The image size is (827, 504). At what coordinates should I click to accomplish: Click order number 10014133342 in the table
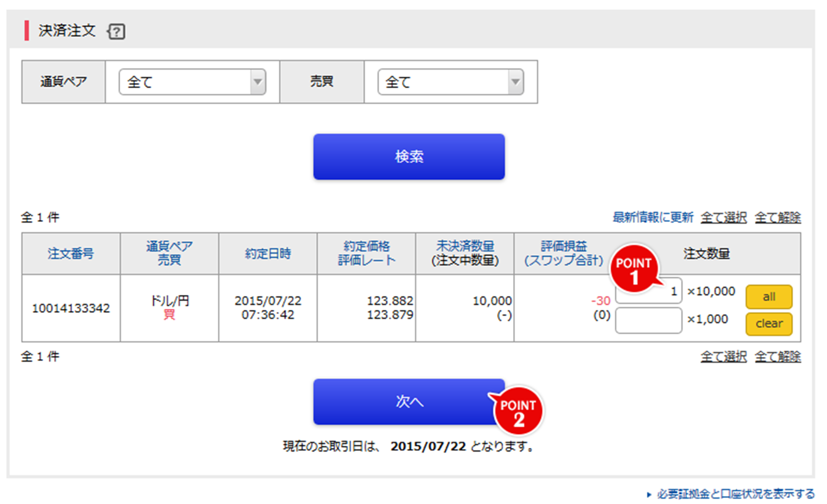(x=70, y=308)
